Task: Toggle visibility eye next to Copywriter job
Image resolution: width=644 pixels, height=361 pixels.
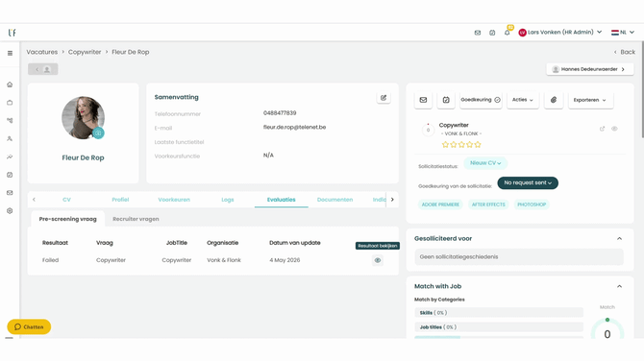Action: point(614,129)
